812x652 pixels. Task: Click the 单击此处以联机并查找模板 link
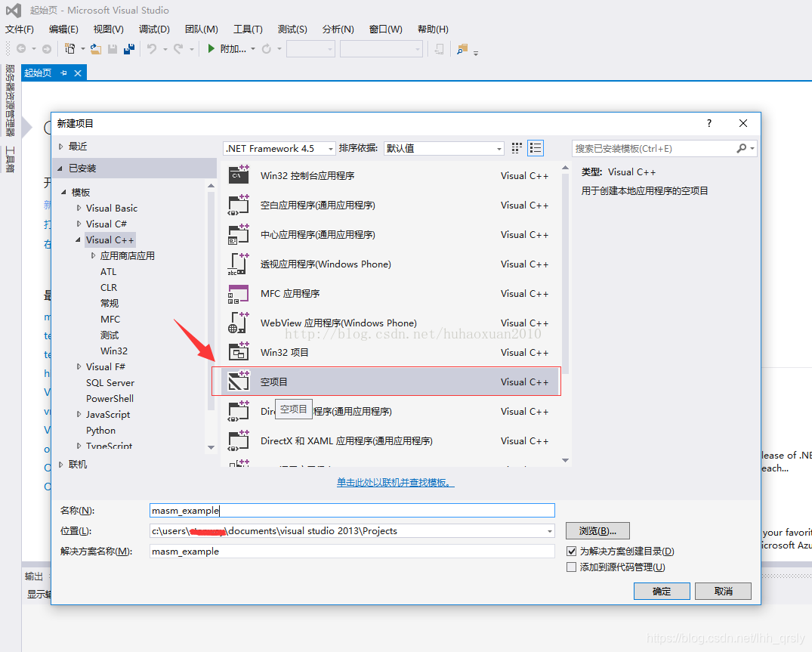(396, 483)
